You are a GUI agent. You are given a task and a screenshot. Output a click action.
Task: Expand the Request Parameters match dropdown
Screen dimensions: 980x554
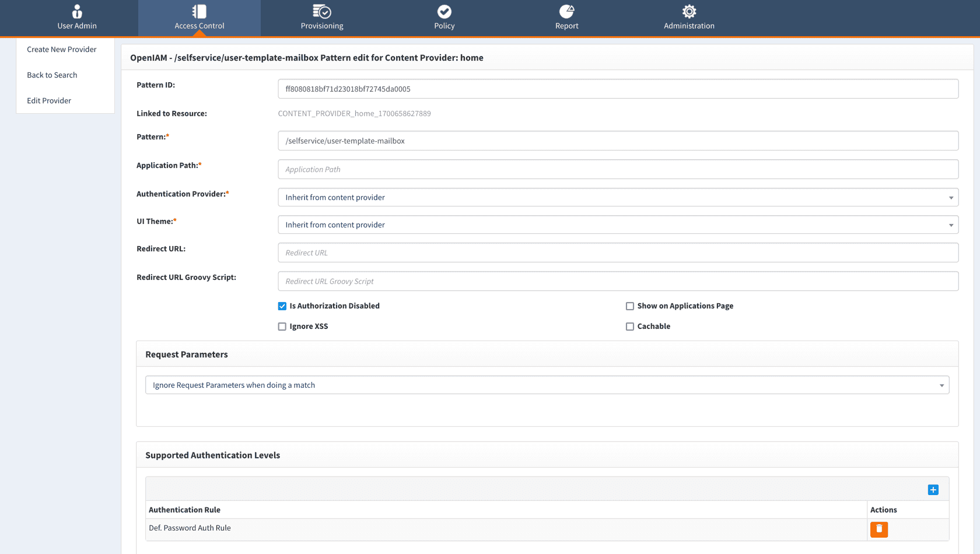pos(547,385)
